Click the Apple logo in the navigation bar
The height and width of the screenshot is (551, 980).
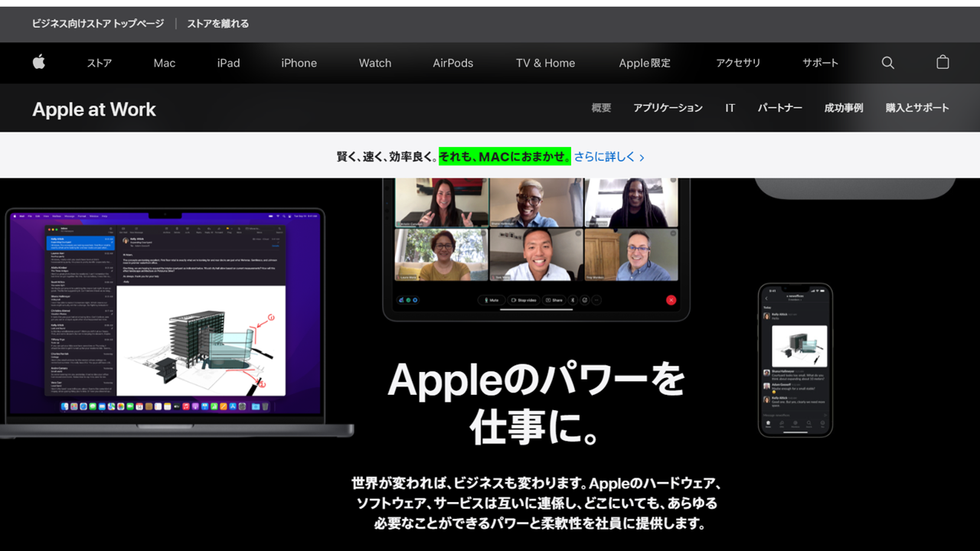tap(38, 63)
